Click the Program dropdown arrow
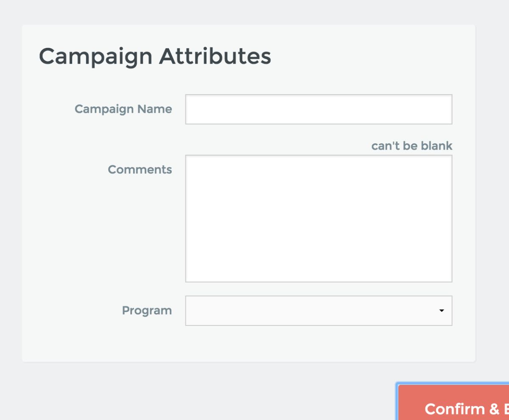 (441, 311)
